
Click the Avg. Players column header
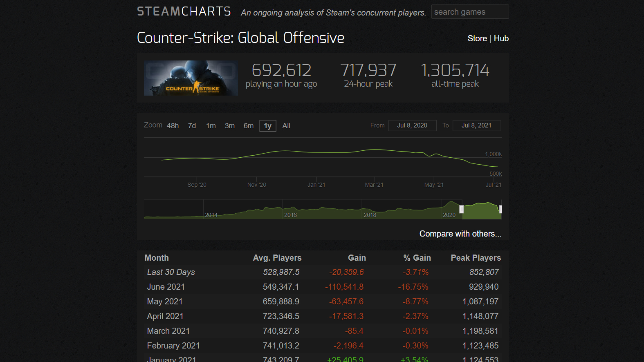[277, 258]
